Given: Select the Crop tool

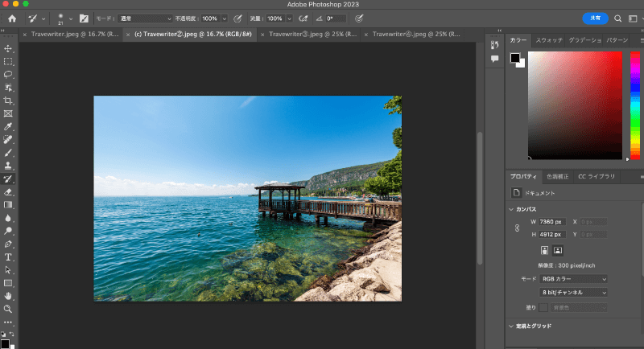Looking at the screenshot, I should pos(8,101).
